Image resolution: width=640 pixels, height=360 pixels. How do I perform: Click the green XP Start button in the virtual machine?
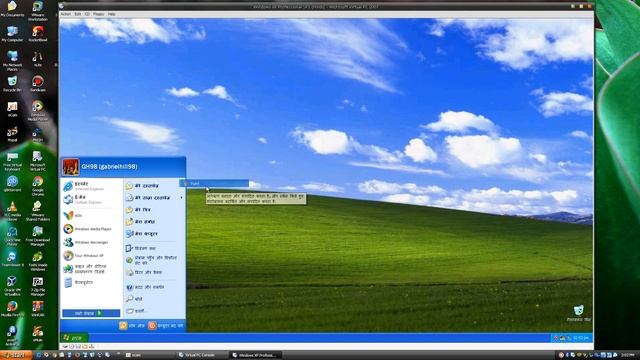point(73,338)
